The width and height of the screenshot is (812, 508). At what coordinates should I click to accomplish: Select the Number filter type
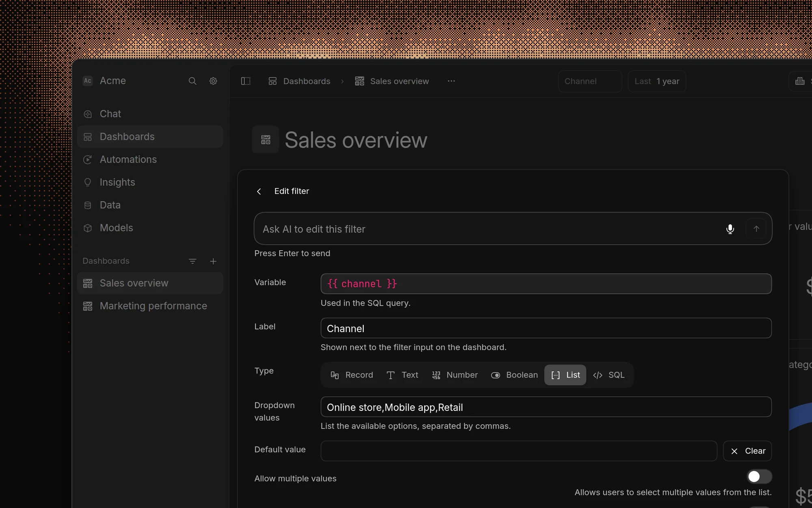(x=455, y=375)
